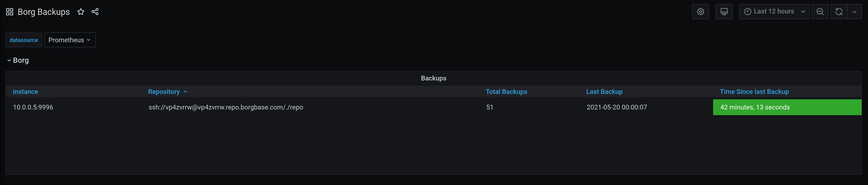Viewport: 868px width, 185px height.
Task: Sort by Time Since last Backup
Action: [x=754, y=92]
